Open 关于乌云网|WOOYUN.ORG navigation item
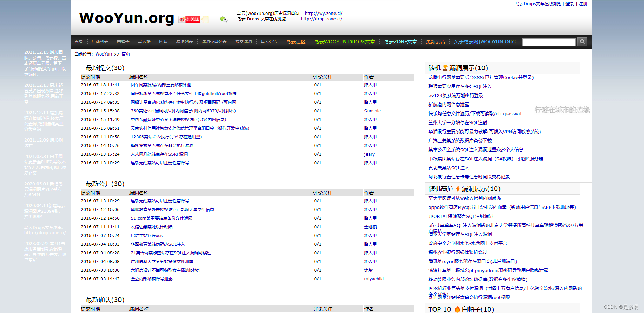Viewport: 644px width, 313px height. pos(485,42)
